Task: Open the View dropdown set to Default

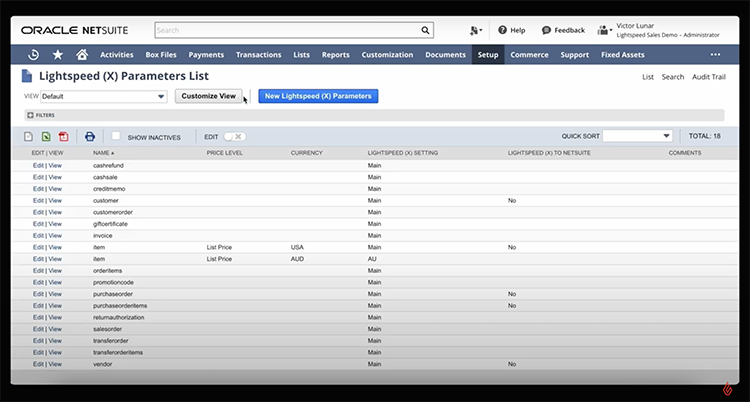Action: [x=103, y=97]
